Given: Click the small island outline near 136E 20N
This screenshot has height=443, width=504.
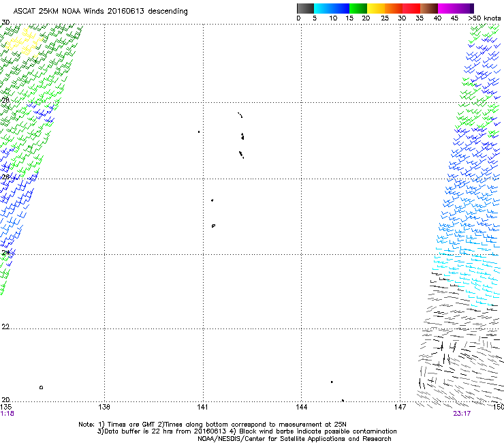Looking at the screenshot, I should (x=41, y=387).
